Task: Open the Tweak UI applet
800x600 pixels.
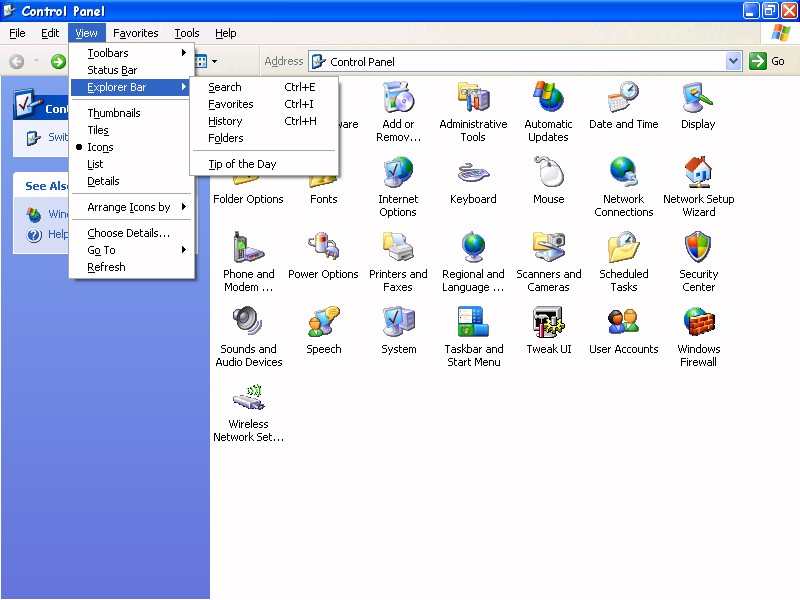Action: [x=548, y=331]
